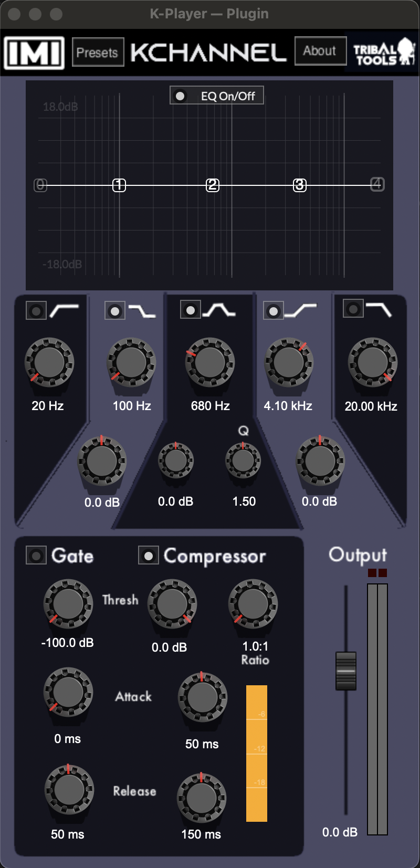Click the low shelf curve icon

pos(142,311)
